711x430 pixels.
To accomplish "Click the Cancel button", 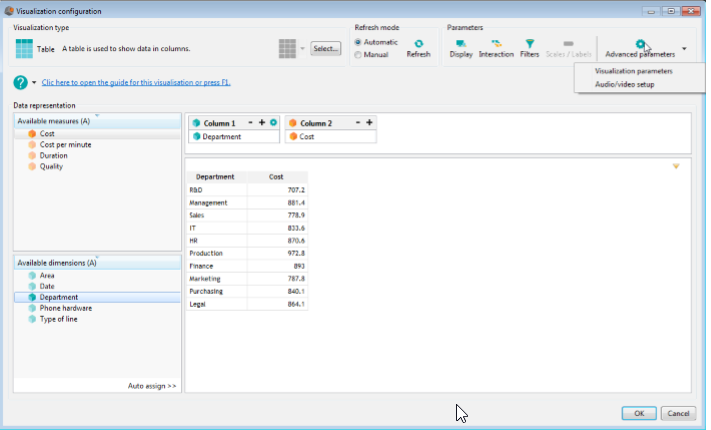I will (678, 413).
